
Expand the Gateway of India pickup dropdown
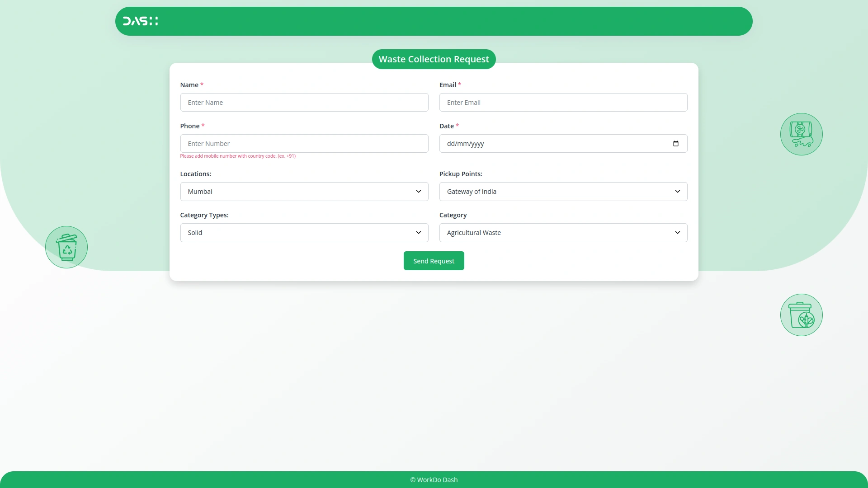(x=556, y=192)
